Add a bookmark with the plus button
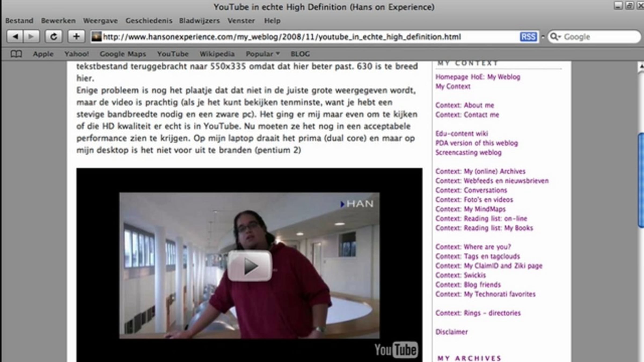 pos(76,36)
